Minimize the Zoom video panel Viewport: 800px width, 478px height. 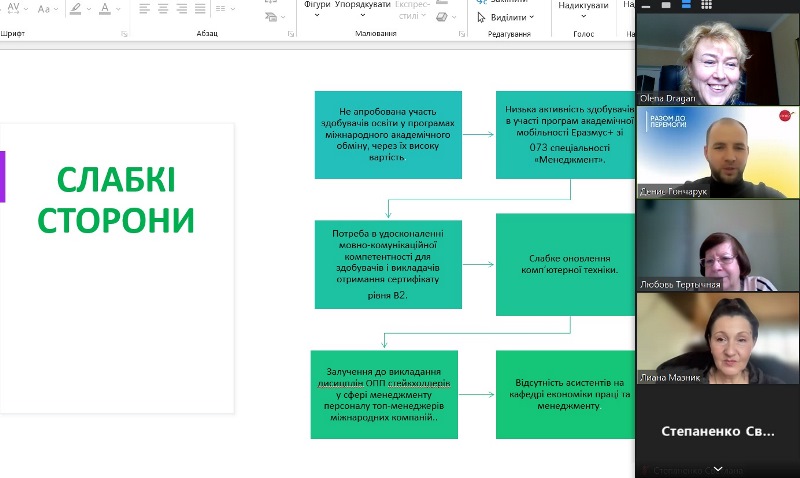(x=646, y=6)
